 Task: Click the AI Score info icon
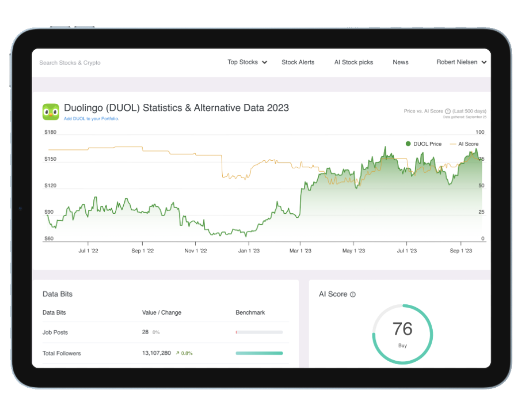[354, 294]
